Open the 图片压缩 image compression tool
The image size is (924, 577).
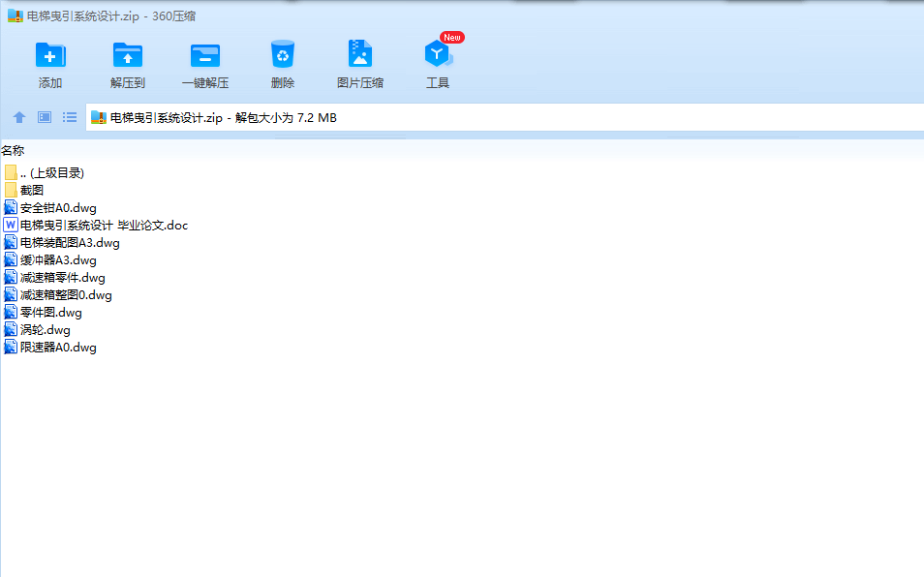(359, 53)
